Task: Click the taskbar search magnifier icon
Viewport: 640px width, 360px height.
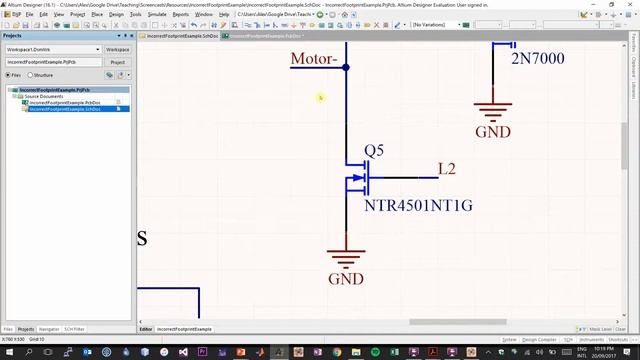Action: (29, 352)
